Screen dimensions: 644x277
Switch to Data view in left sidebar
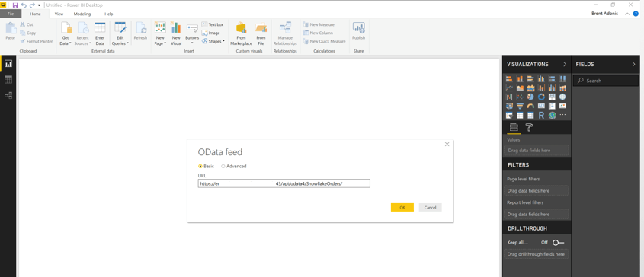(8, 80)
